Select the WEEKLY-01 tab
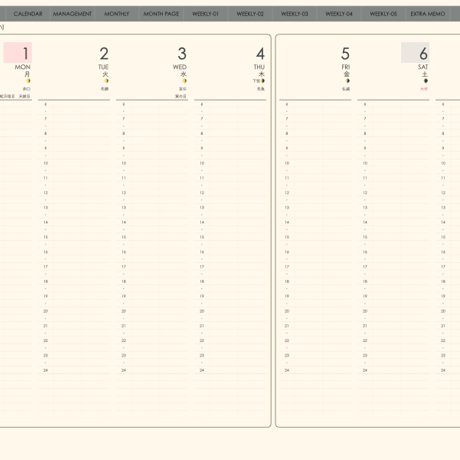The height and width of the screenshot is (460, 460). point(205,14)
